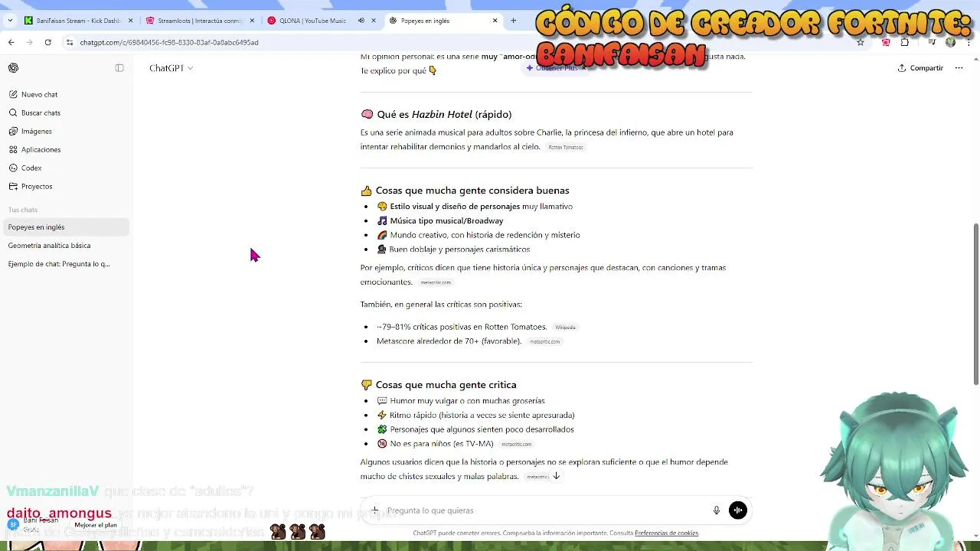The height and width of the screenshot is (551, 980).
Task: Open the Popeyes en inglés chat
Action: (x=67, y=227)
